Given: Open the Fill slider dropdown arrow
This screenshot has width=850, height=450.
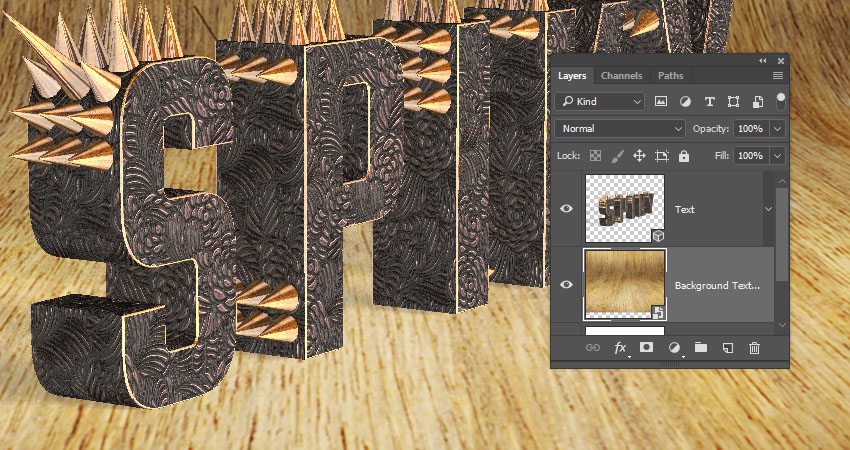Looking at the screenshot, I should point(778,156).
